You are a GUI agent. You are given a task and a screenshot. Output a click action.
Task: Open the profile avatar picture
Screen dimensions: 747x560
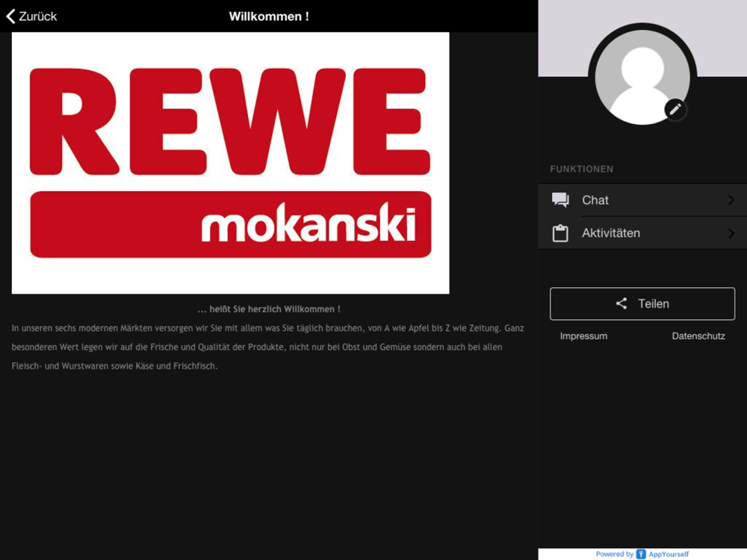[642, 77]
